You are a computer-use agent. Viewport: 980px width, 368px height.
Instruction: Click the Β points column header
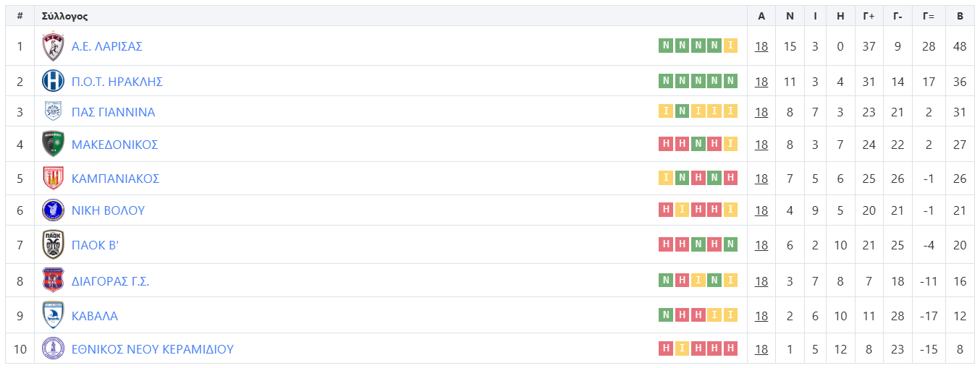coord(960,16)
